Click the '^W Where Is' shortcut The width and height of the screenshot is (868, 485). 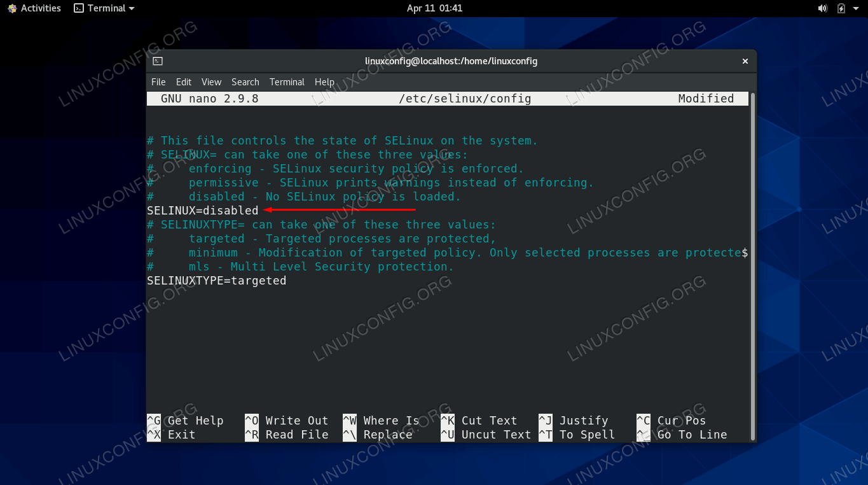381,421
